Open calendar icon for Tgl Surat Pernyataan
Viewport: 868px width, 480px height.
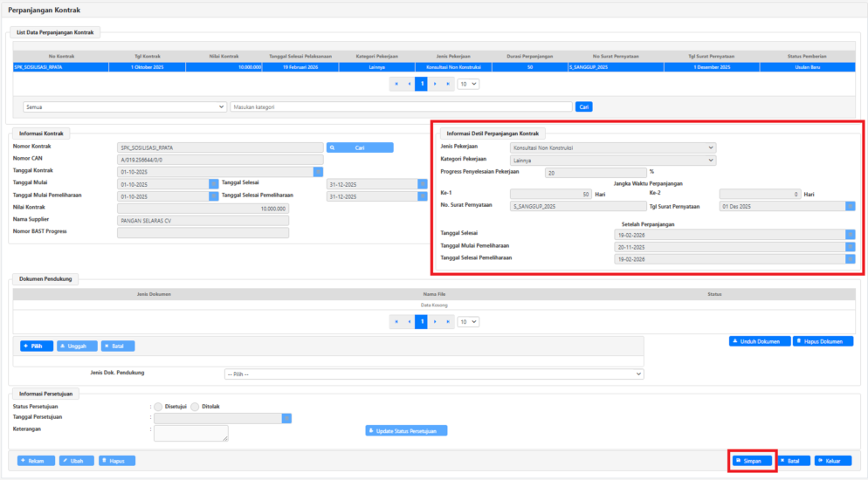click(x=850, y=206)
